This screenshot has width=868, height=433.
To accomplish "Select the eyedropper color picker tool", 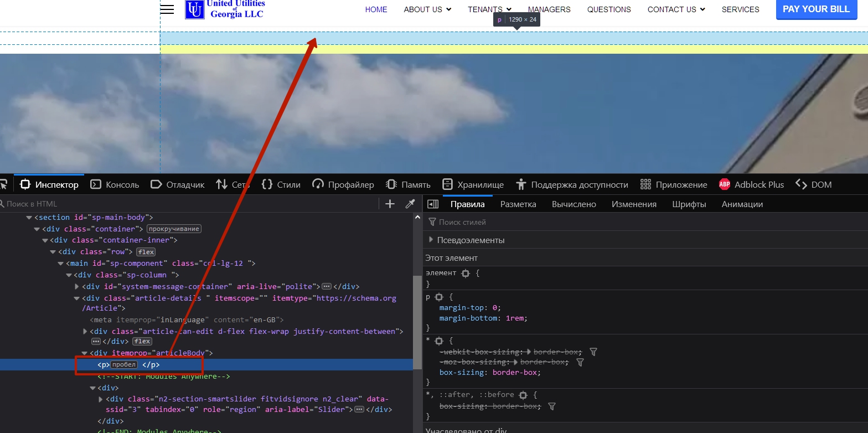I will (410, 204).
